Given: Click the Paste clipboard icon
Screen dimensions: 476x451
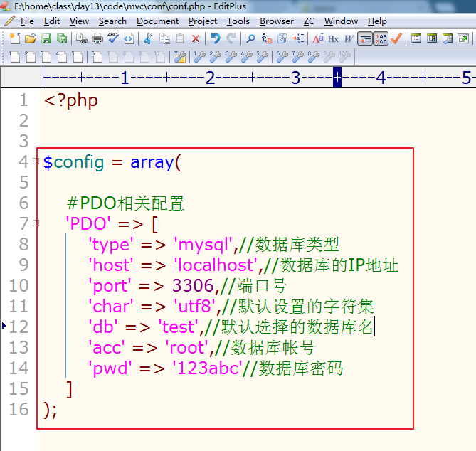Looking at the screenshot, I should [x=180, y=38].
